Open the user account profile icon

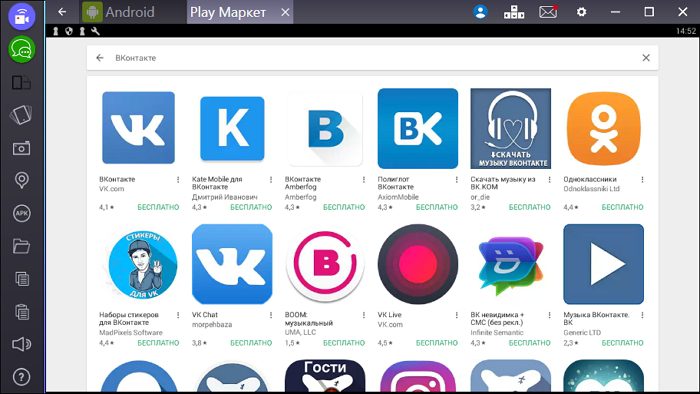tap(480, 12)
